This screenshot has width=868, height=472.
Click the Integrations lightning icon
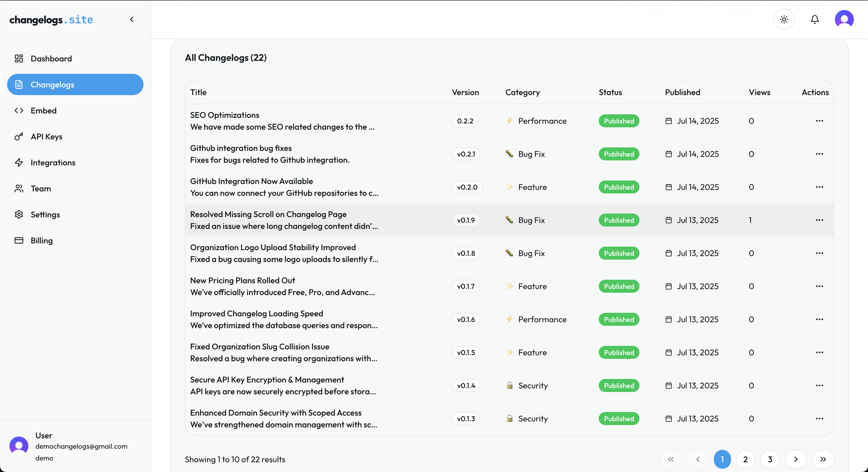(x=19, y=162)
